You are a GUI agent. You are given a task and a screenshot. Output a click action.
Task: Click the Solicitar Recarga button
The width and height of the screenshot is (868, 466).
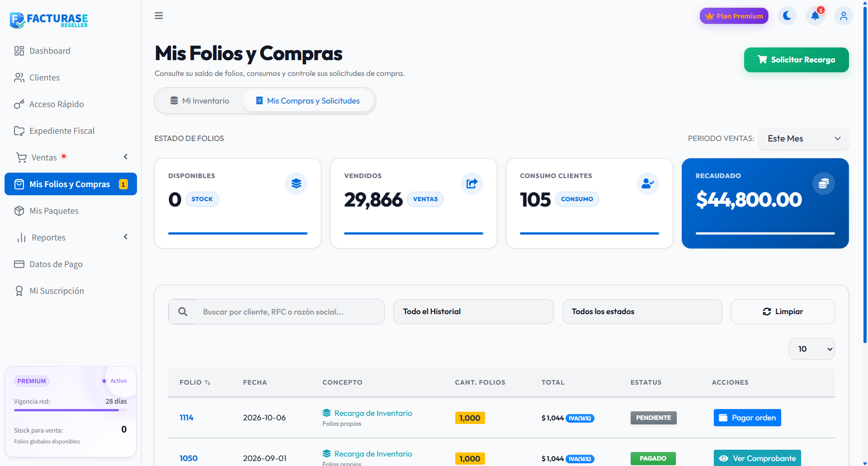click(796, 60)
